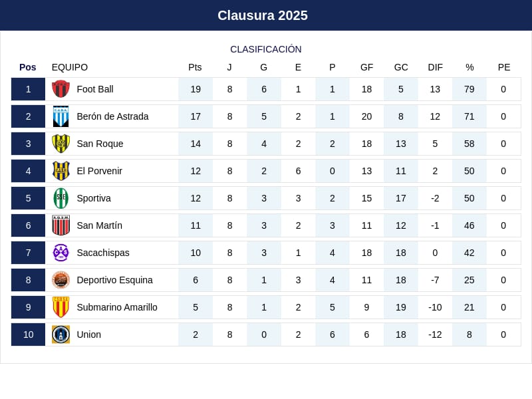Viewport: 532px width, 399px height.
Task: Click the San Martín team crest
Action: [x=61, y=225]
